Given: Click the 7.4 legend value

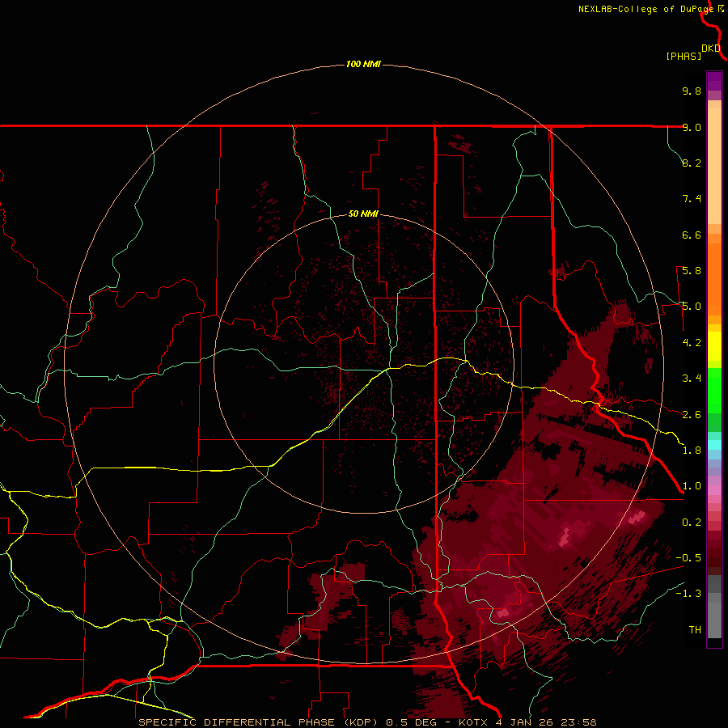Looking at the screenshot, I should (692, 199).
